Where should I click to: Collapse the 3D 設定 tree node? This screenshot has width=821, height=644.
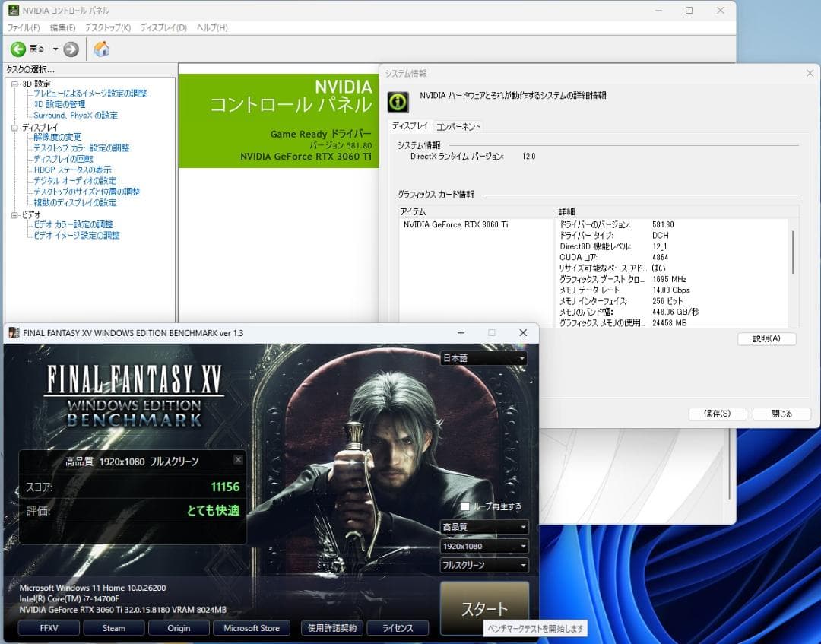[14, 84]
